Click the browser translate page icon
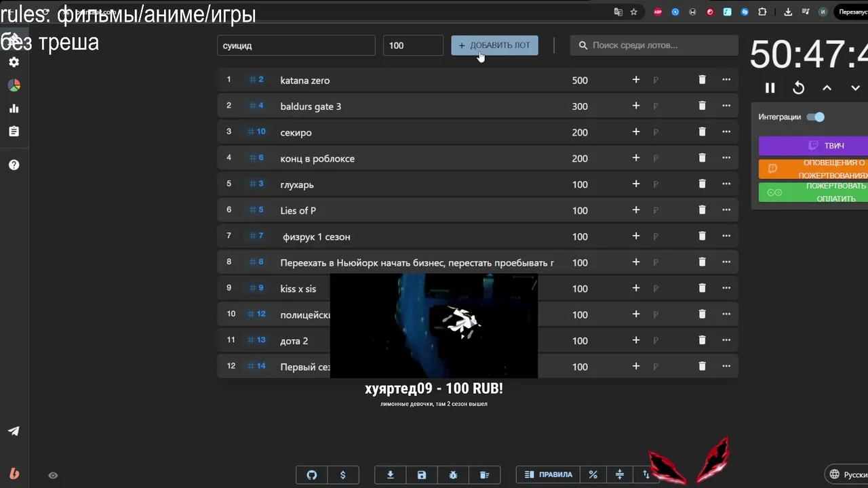 click(618, 12)
